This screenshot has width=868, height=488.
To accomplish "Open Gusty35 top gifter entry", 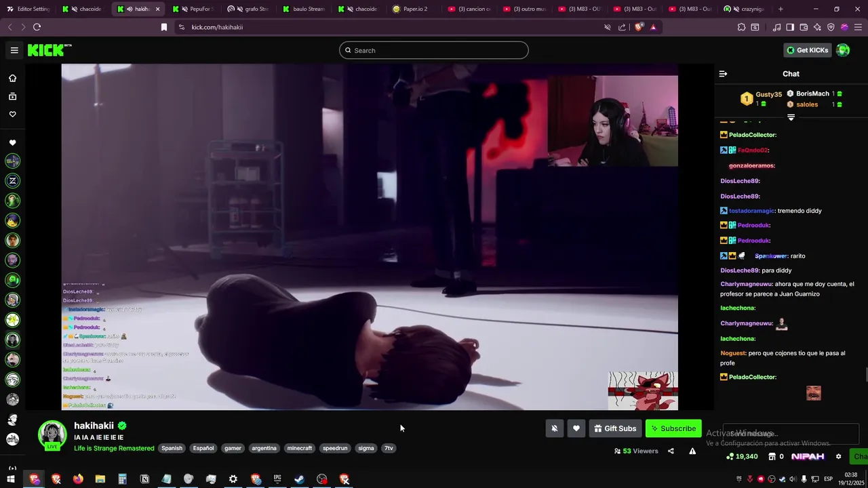I will tap(761, 99).
